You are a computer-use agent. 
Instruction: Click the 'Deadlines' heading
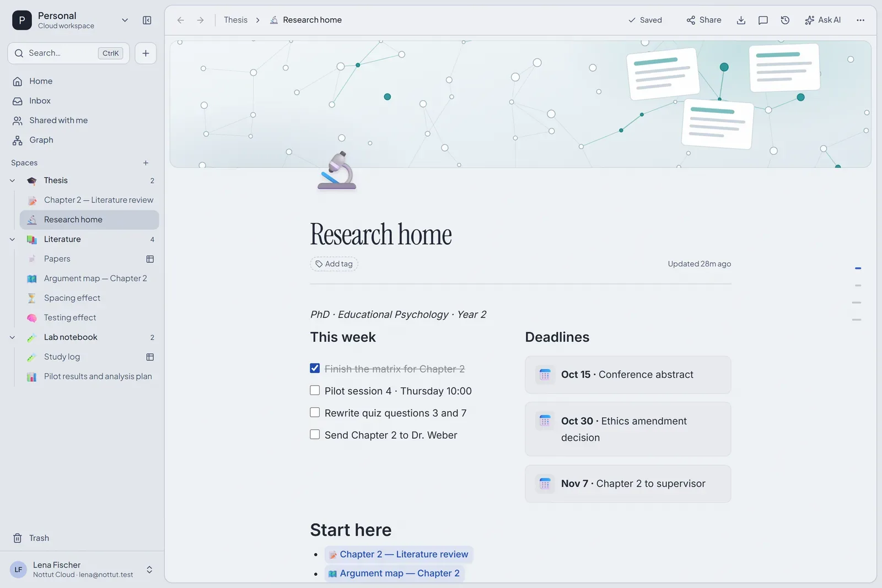(557, 337)
